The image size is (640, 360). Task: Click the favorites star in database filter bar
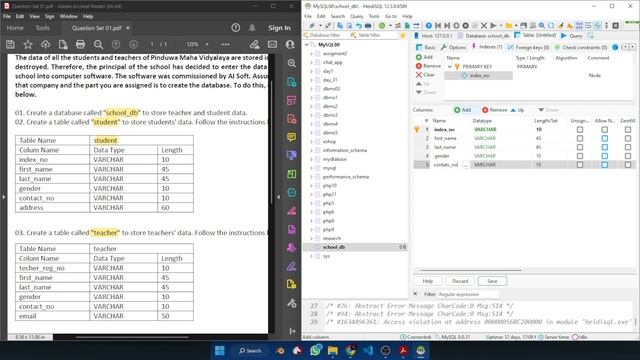tap(403, 36)
